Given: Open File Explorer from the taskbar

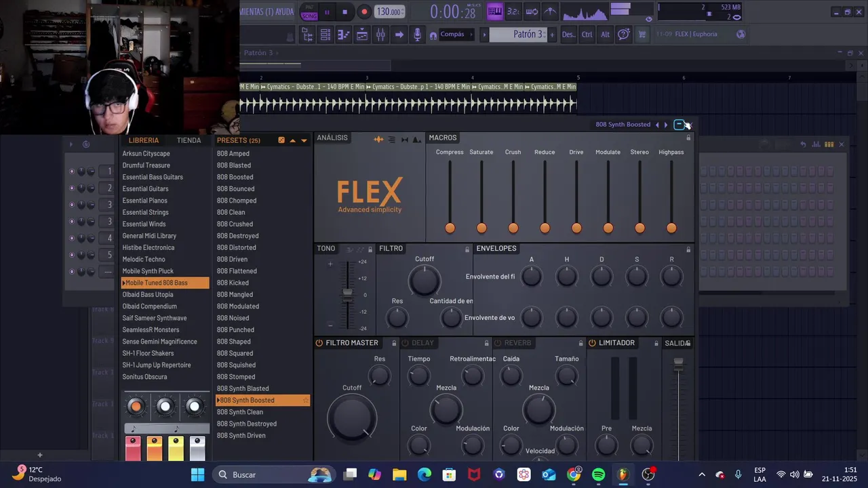Looking at the screenshot, I should pyautogui.click(x=399, y=474).
